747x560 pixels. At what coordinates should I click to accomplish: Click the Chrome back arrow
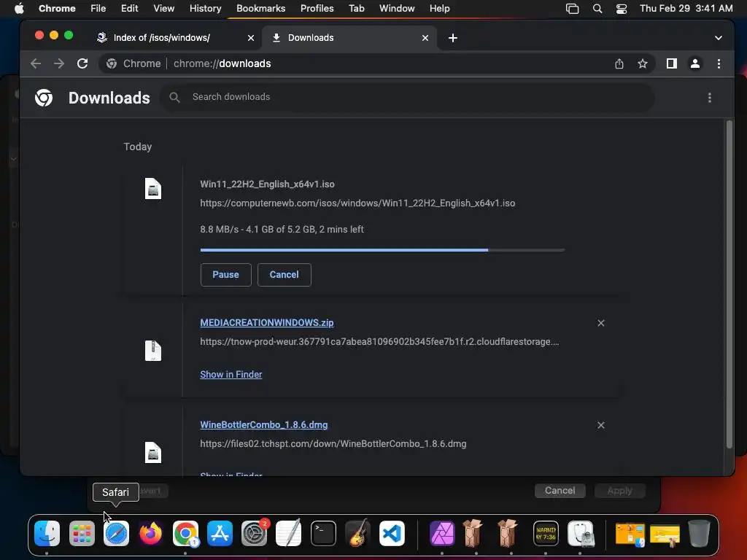coord(36,63)
